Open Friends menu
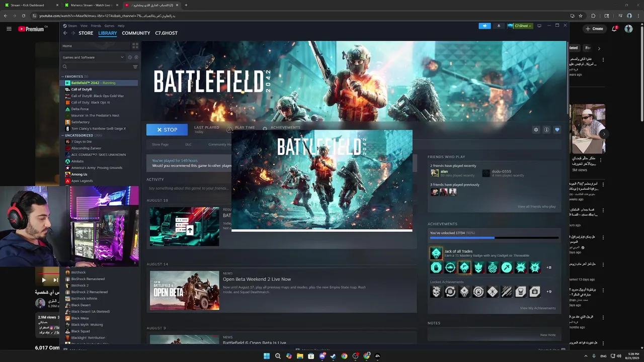The height and width of the screenshot is (362, 644). (x=96, y=26)
